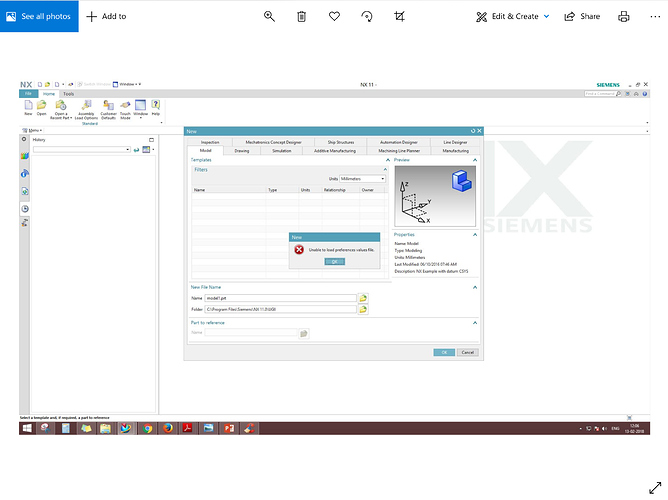Delete the photo with trash icon

point(302,16)
